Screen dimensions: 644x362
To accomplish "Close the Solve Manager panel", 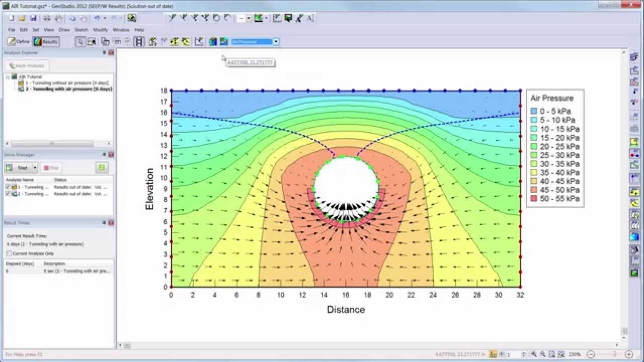I will point(111,154).
